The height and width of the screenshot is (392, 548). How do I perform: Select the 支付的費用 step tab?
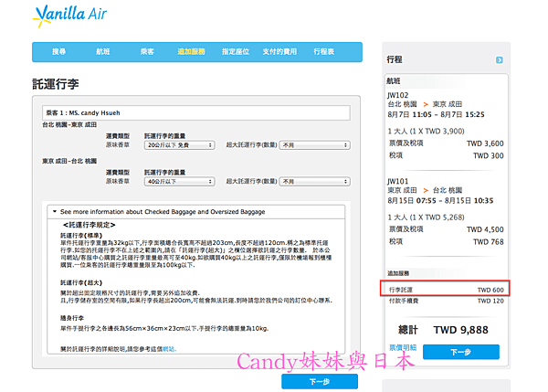[279, 52]
